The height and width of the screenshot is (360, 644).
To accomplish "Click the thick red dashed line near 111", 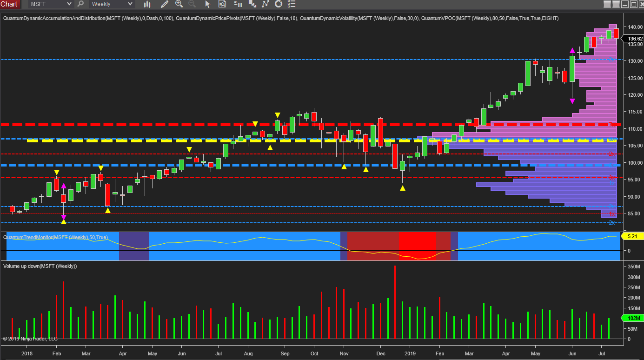I will (x=311, y=125).
